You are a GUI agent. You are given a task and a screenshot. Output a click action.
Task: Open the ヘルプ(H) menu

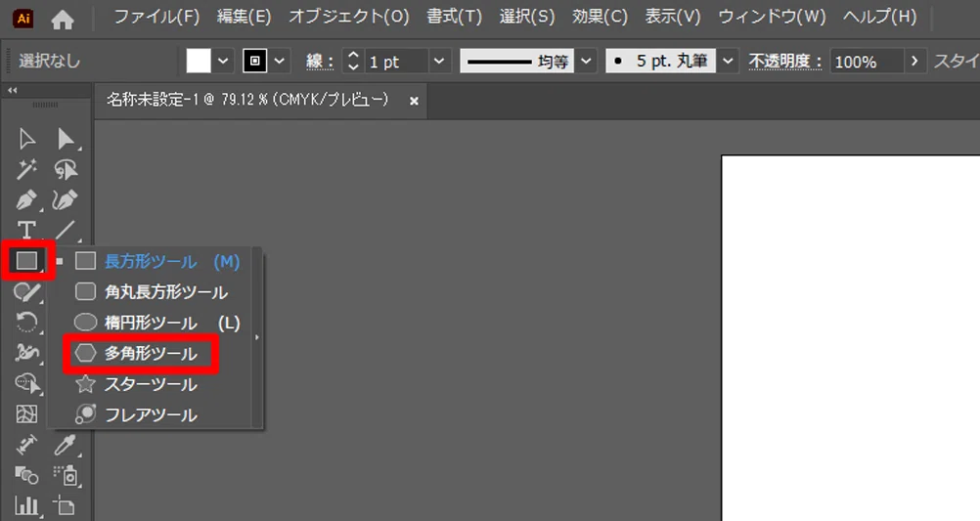click(879, 17)
